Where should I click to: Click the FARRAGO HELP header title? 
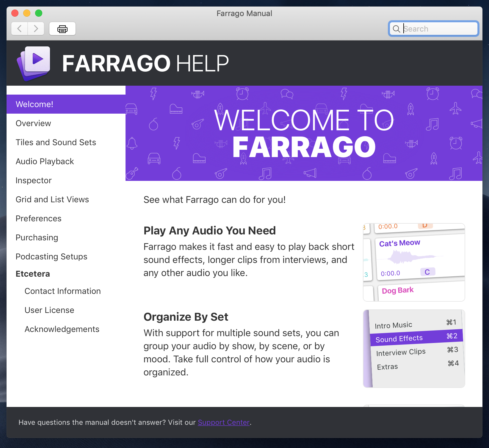tap(145, 63)
